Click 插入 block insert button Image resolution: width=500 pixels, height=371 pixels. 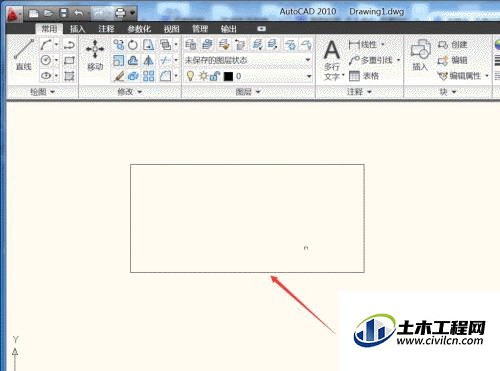point(420,55)
